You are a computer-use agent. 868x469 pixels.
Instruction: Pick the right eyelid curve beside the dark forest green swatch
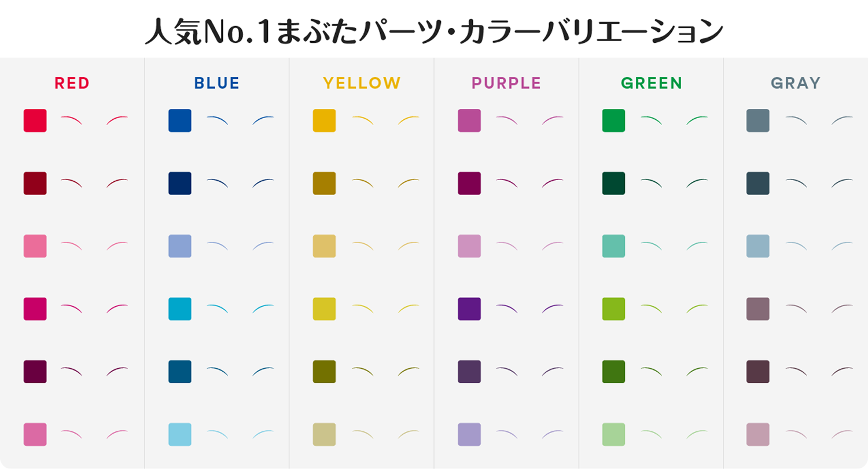(x=697, y=183)
